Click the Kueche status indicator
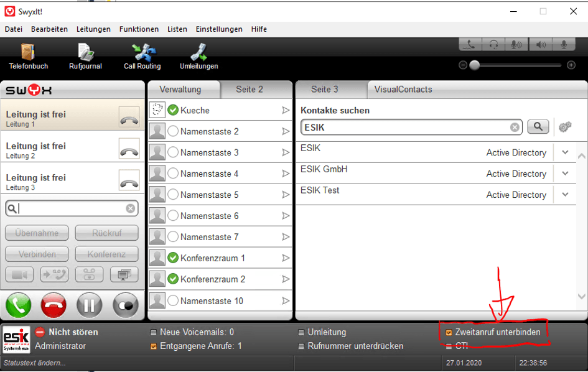 pos(173,110)
